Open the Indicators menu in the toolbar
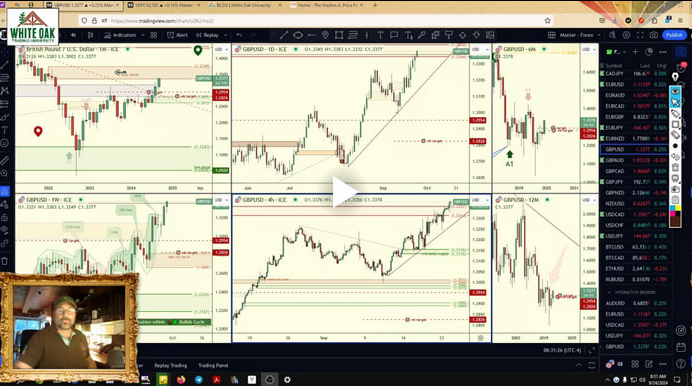 [x=120, y=35]
